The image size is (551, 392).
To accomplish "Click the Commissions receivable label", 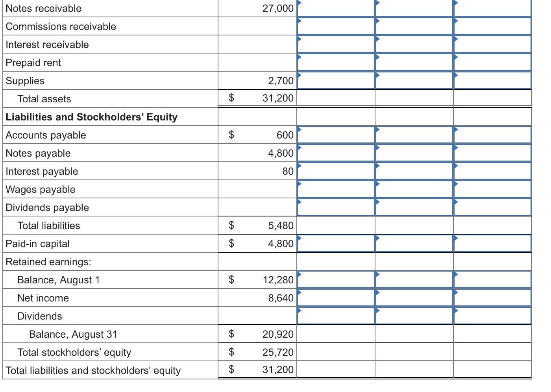I will pos(61,26).
